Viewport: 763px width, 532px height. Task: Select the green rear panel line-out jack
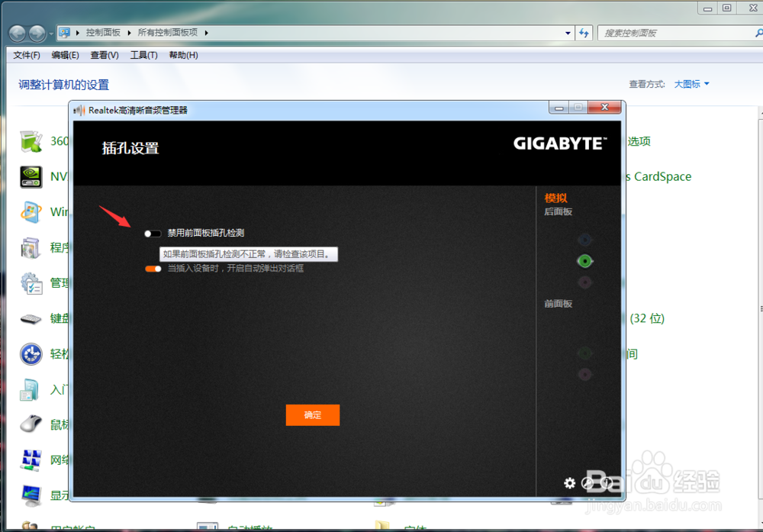(584, 260)
